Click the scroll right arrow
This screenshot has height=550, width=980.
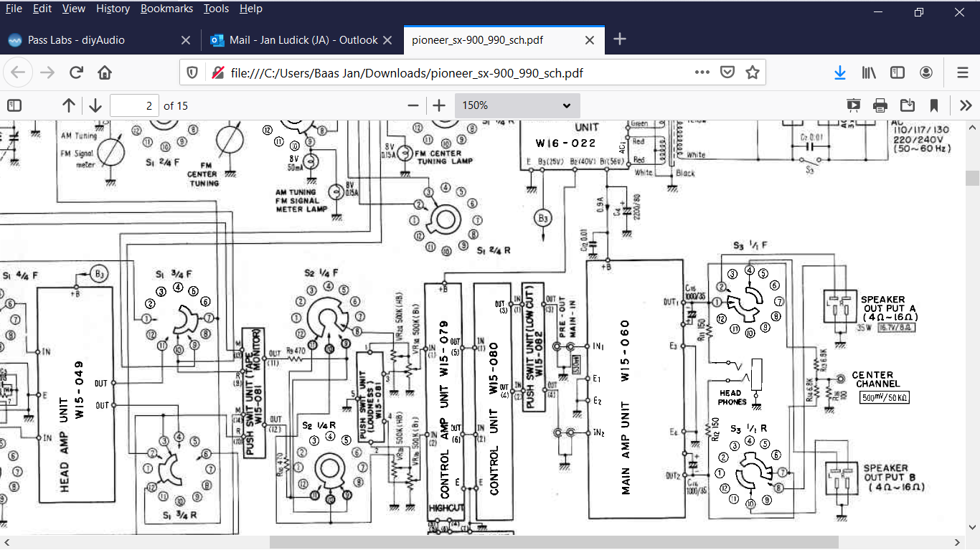click(x=959, y=543)
